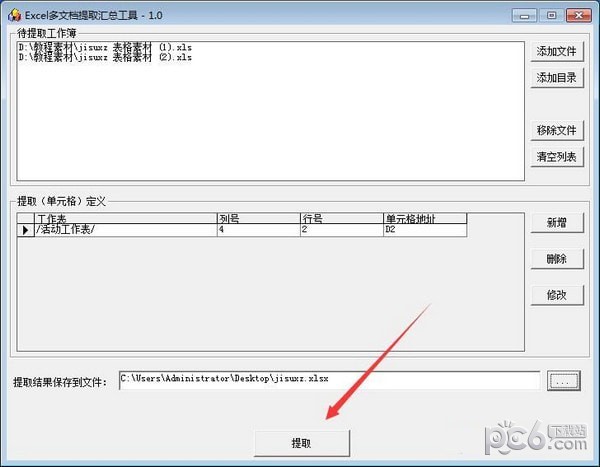The width and height of the screenshot is (600, 467).
Task: Click the 工作表 column header
Action: pyautogui.click(x=125, y=218)
